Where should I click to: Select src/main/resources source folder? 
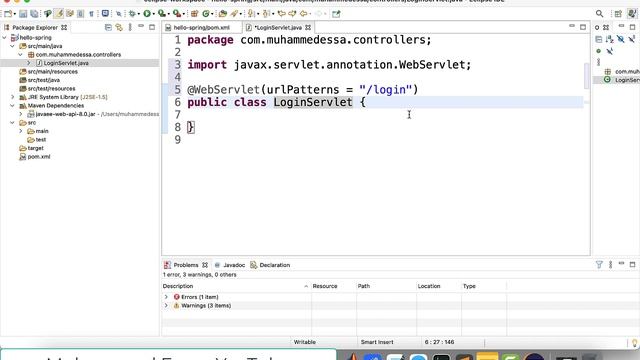52,71
